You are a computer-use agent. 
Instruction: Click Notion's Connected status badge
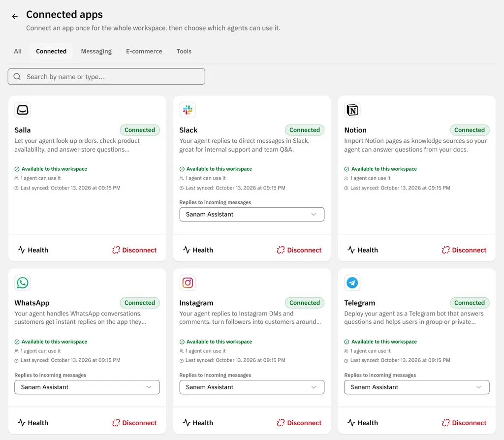[470, 130]
